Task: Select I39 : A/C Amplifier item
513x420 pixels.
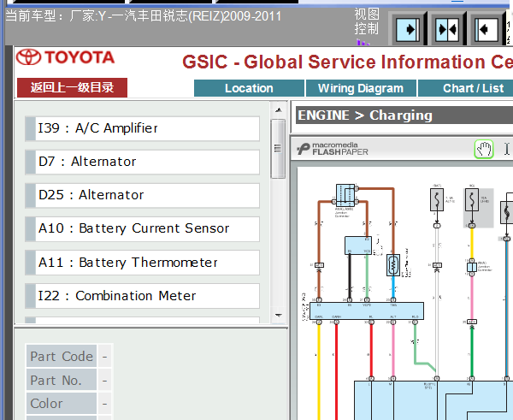Action: click(142, 128)
